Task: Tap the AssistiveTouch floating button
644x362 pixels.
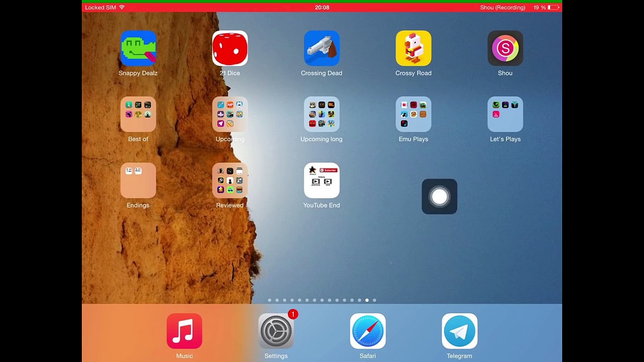Action: [x=440, y=197]
